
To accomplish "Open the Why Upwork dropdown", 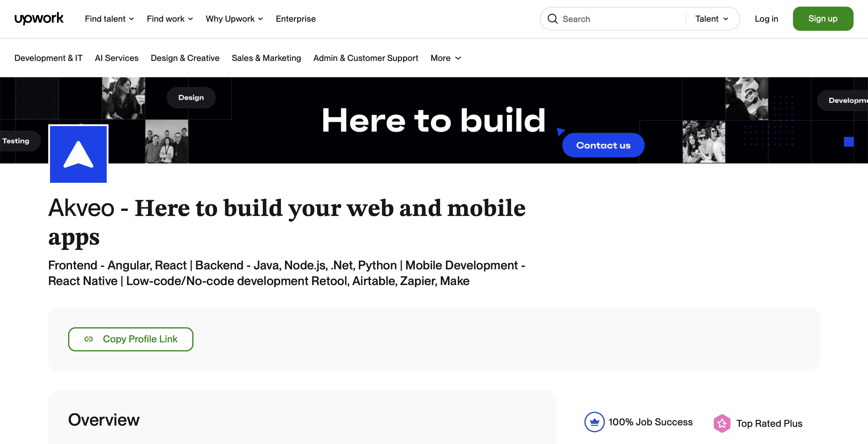I will (x=234, y=19).
